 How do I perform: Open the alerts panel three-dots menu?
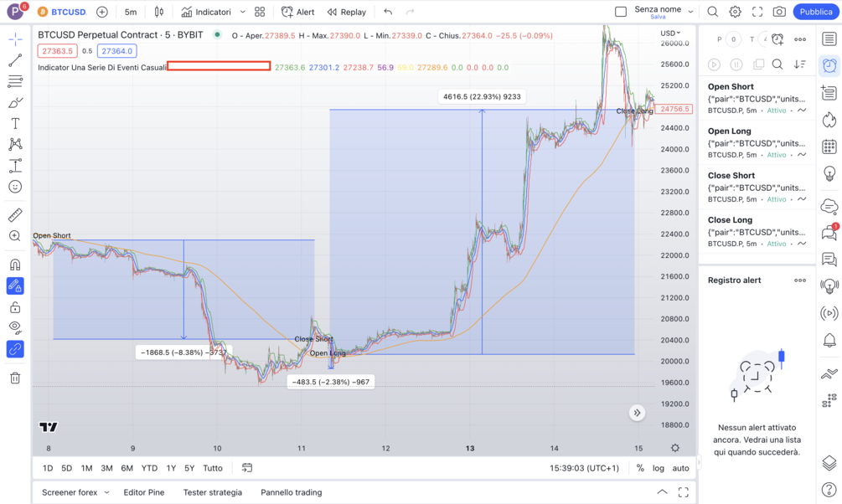800,39
